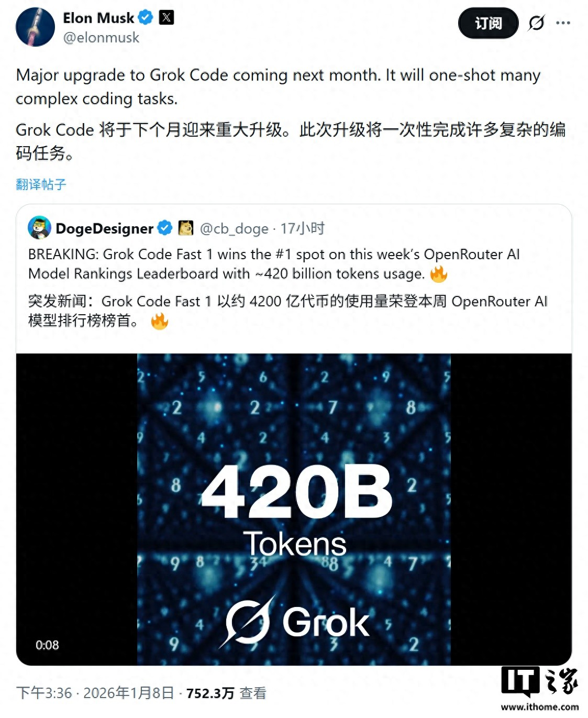Image resolution: width=588 pixels, height=718 pixels.
Task: Play the 420B Tokens video
Action: 294,509
